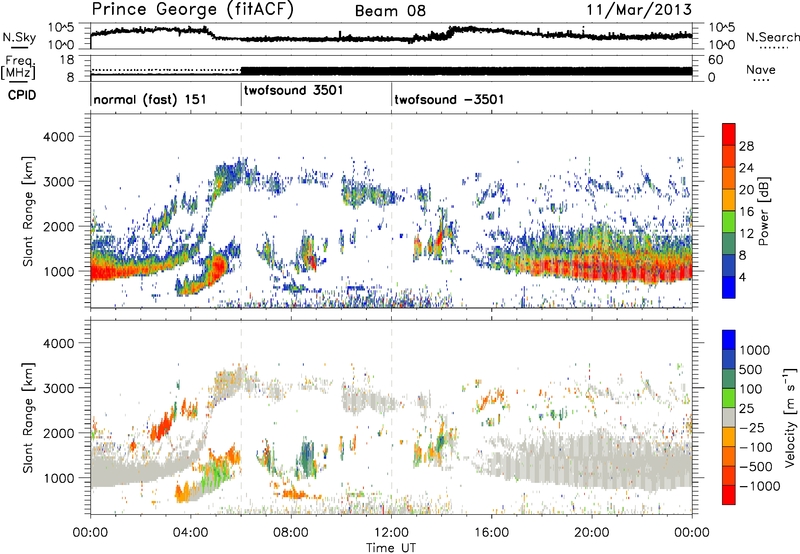Click the 'N.Search' legend label
Screen dimensions: 800x554
772,37
